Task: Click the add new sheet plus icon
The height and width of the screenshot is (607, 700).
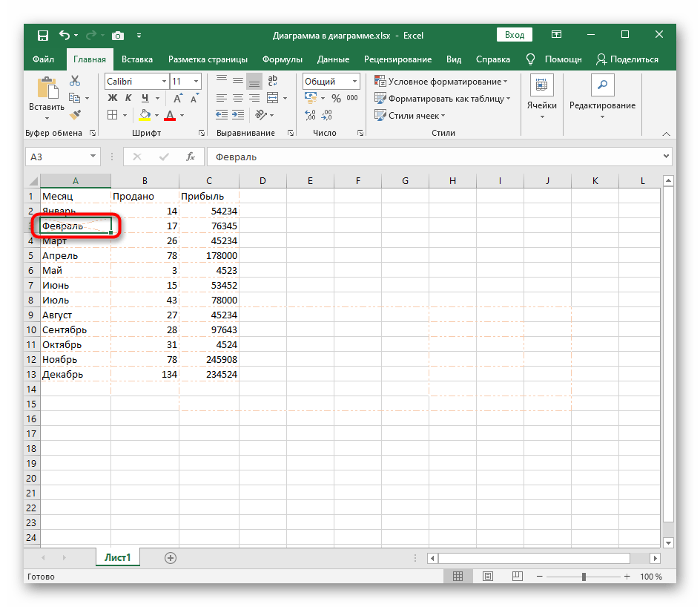Action: [171, 557]
